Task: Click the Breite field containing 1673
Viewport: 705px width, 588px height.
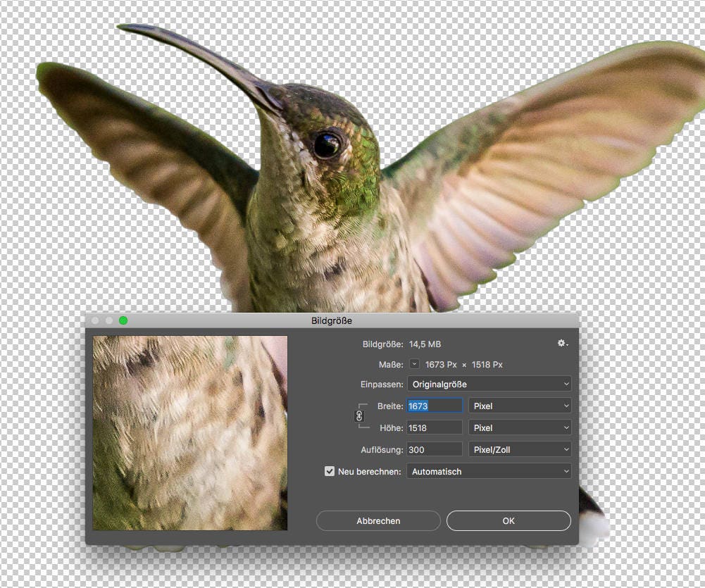Action: click(435, 406)
